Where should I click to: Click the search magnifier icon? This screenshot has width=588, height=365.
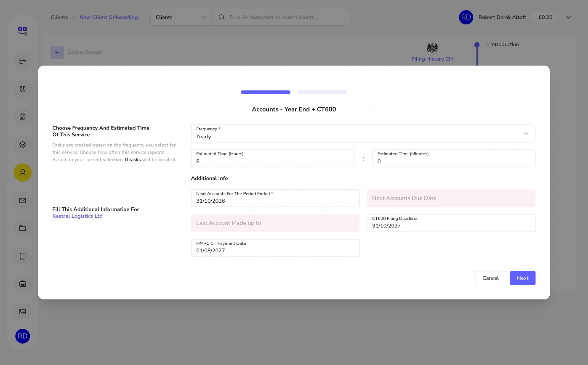[222, 17]
